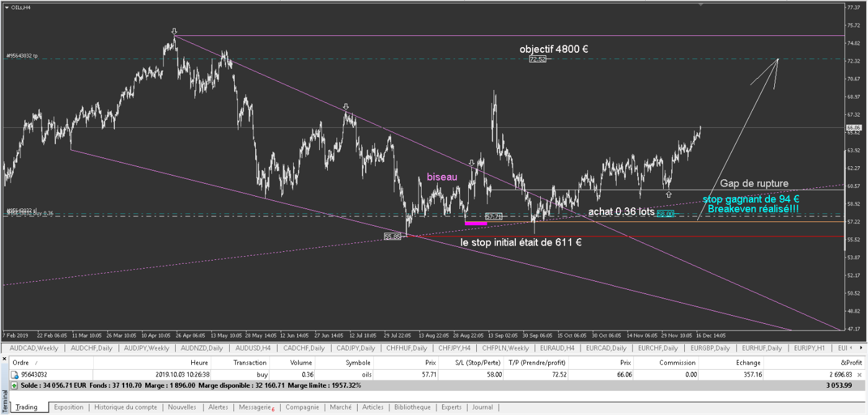Open the Alertes tab
Viewport: 868px width, 415px height.
218,408
